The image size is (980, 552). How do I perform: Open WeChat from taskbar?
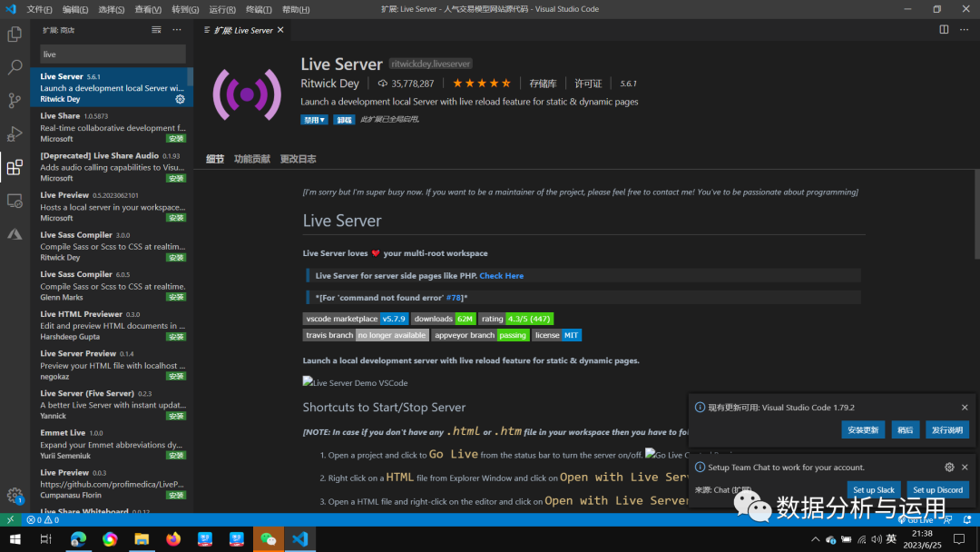click(268, 539)
